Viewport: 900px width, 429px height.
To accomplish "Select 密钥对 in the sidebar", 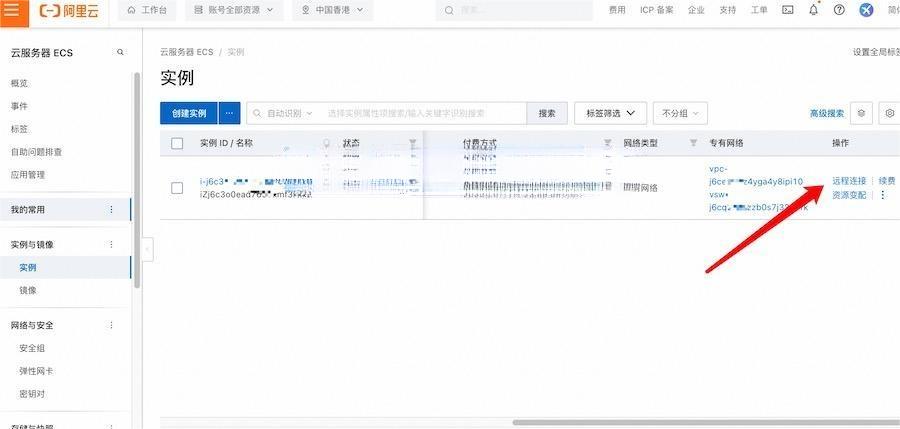I will [32, 394].
